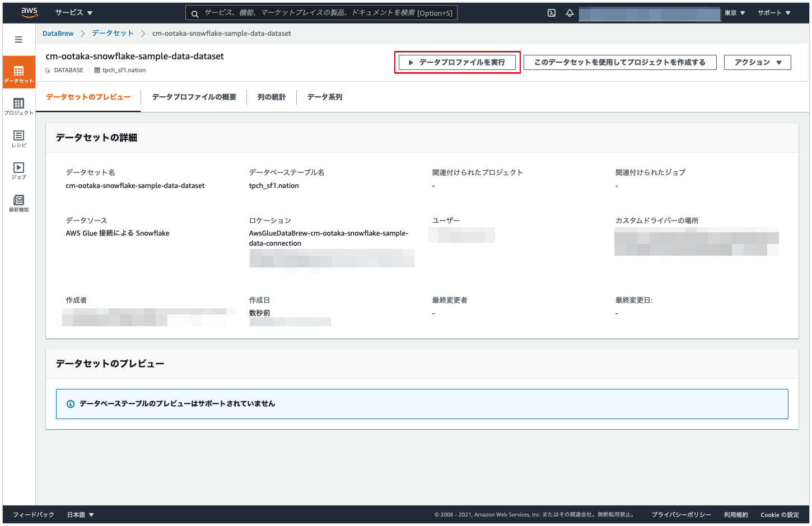Click the DataBrew breadcrumb link
The image size is (812, 526).
coord(58,33)
